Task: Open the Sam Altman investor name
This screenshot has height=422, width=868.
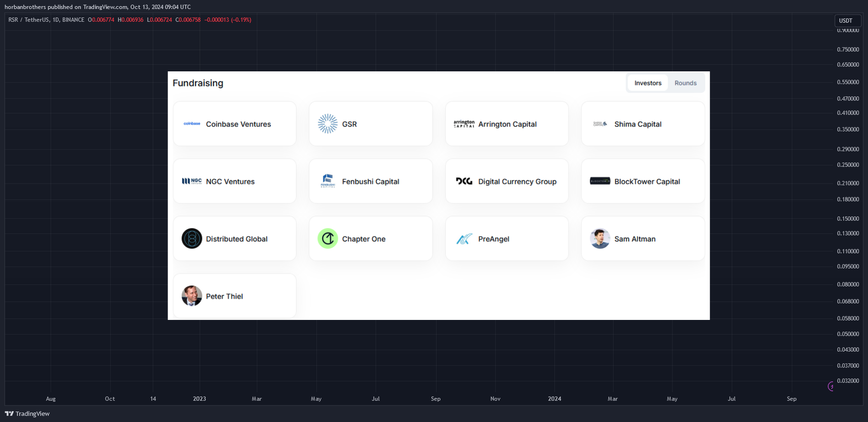Action: point(635,239)
